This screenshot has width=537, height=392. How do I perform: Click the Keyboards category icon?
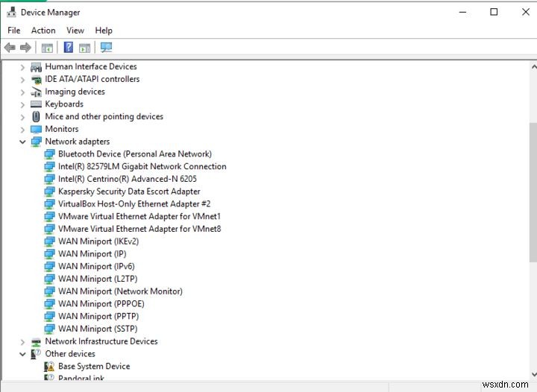[x=36, y=104]
